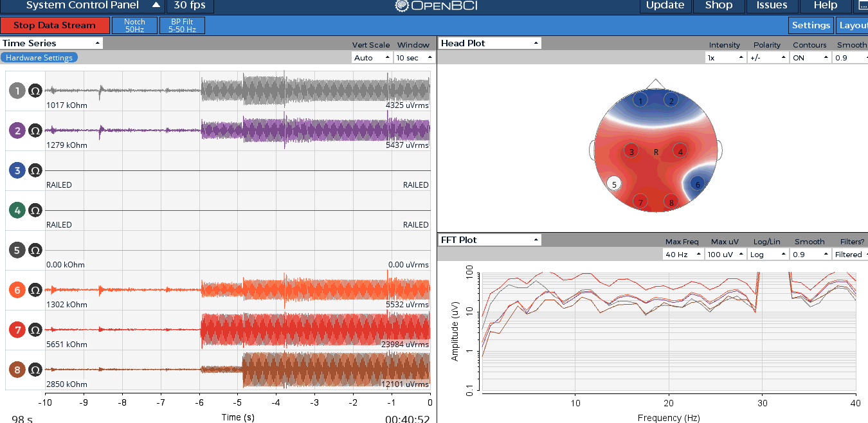868x423 pixels.
Task: Click channel 8 impedance ohm icon
Action: click(35, 370)
